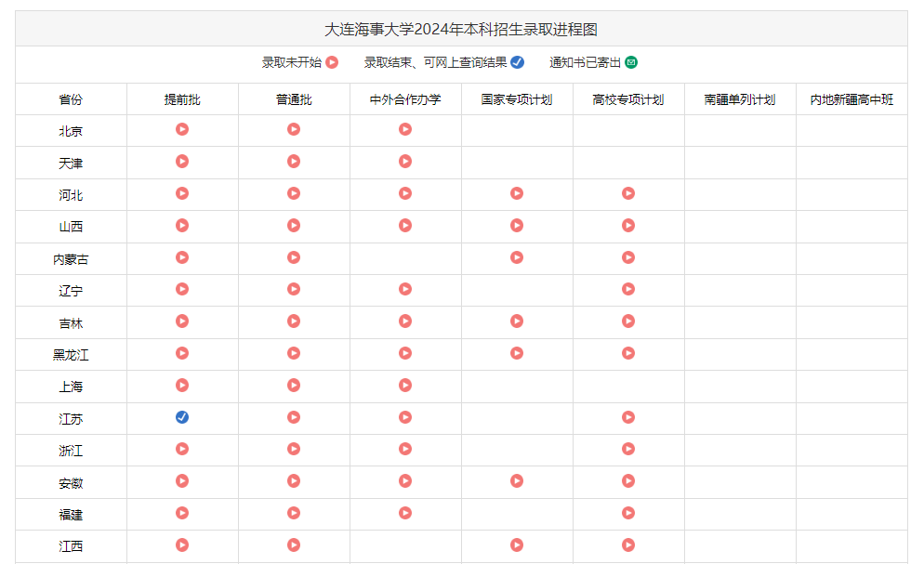Click the 江苏 province cell
This screenshot has height=564, width=924.
71,419
